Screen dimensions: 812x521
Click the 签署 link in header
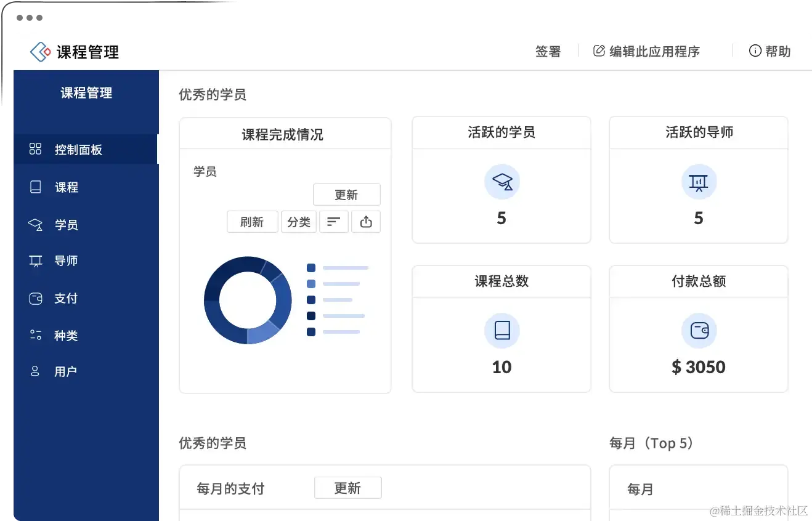(x=548, y=52)
